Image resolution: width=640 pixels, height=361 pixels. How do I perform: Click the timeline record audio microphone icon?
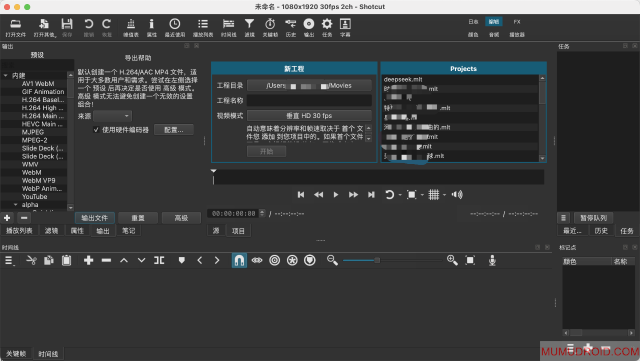click(492, 260)
